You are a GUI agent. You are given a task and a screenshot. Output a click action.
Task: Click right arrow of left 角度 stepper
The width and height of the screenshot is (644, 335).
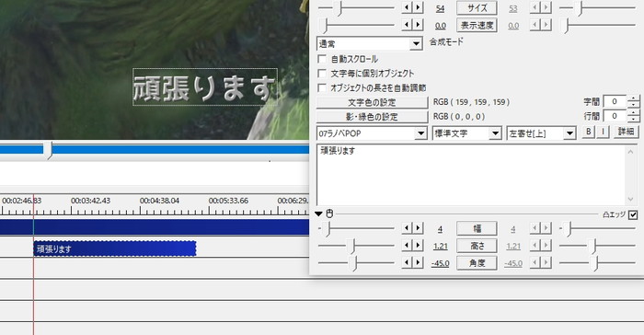(x=418, y=262)
